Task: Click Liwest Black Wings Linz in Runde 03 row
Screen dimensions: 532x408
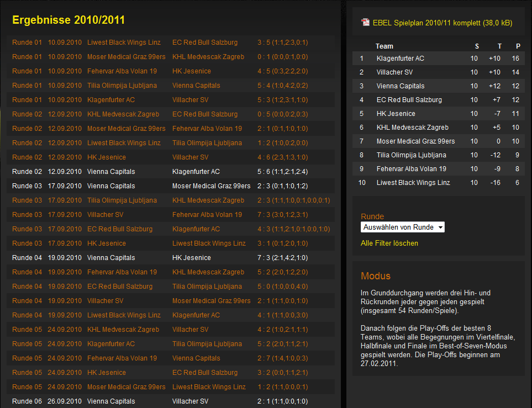Action: click(209, 243)
